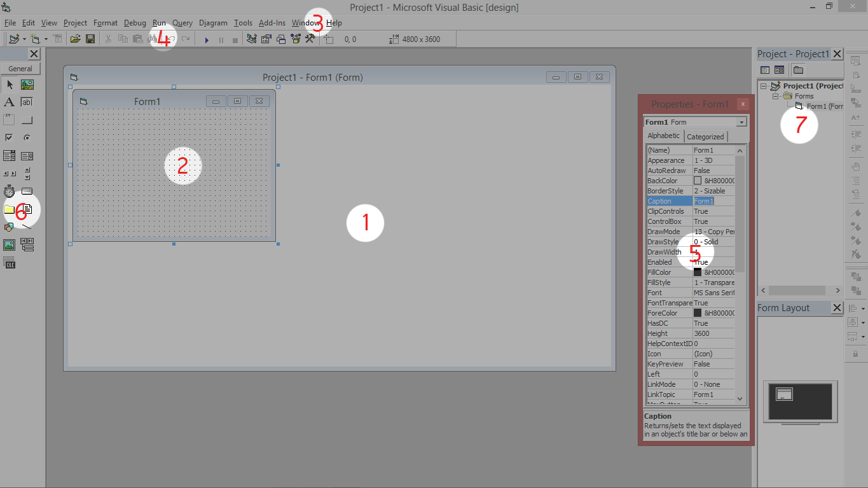Screen dimensions: 868x488
Task: Select the Timer control in the toolbox
Action: coord(9,191)
